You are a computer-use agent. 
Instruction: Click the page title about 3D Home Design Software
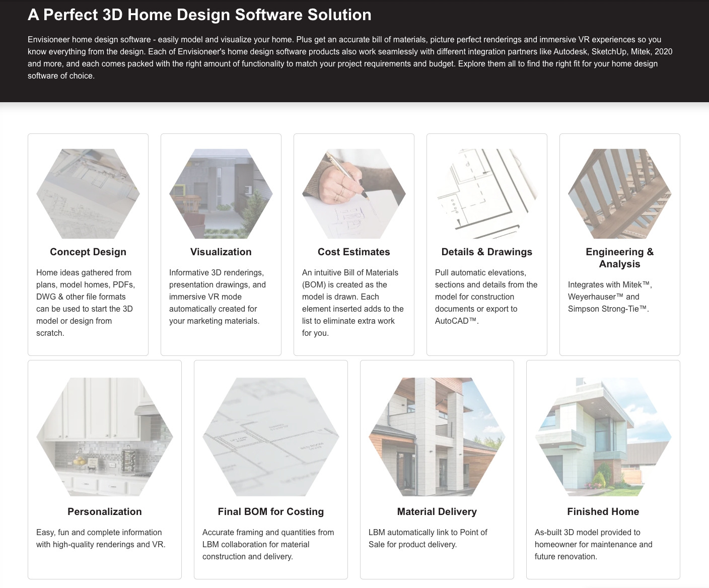199,15
